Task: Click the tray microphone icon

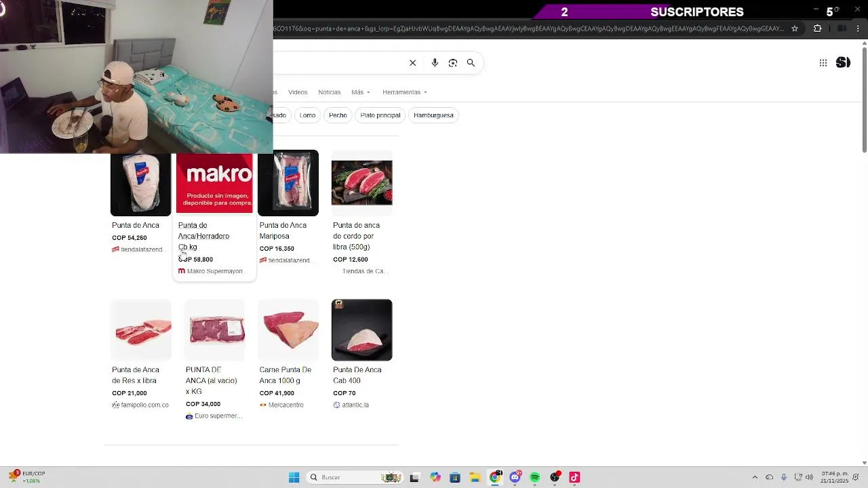Action: (783, 477)
